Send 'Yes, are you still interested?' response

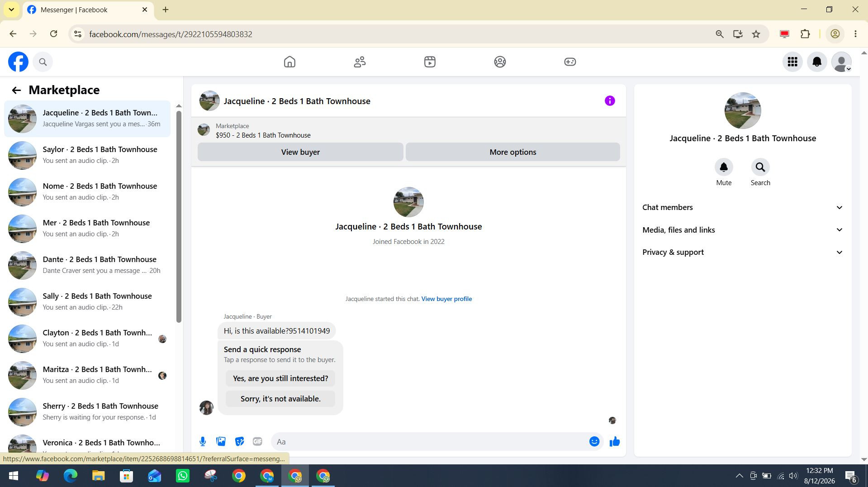[280, 378]
